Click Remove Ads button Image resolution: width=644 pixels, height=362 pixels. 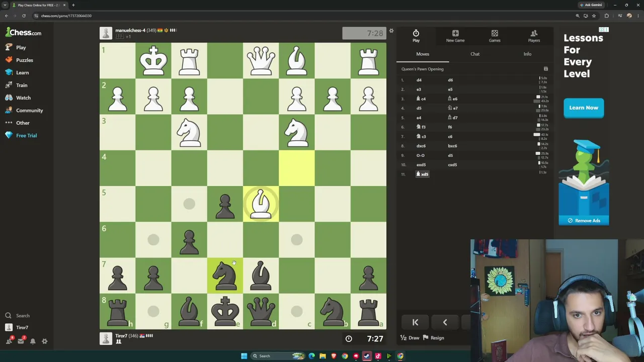pos(584,221)
